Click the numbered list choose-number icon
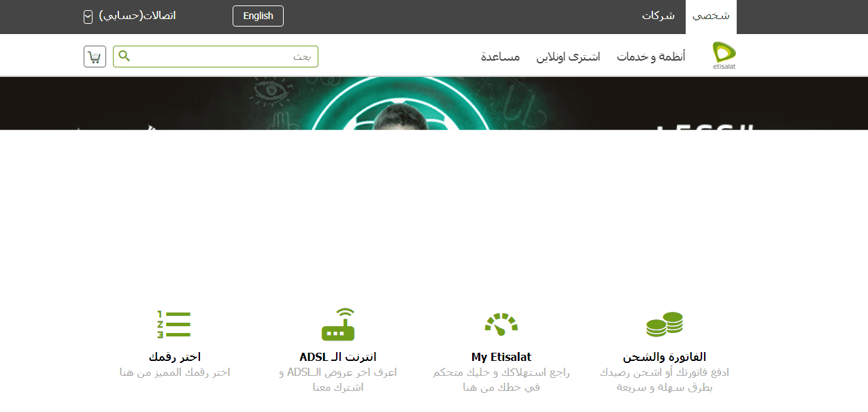This screenshot has height=412, width=868. (174, 325)
